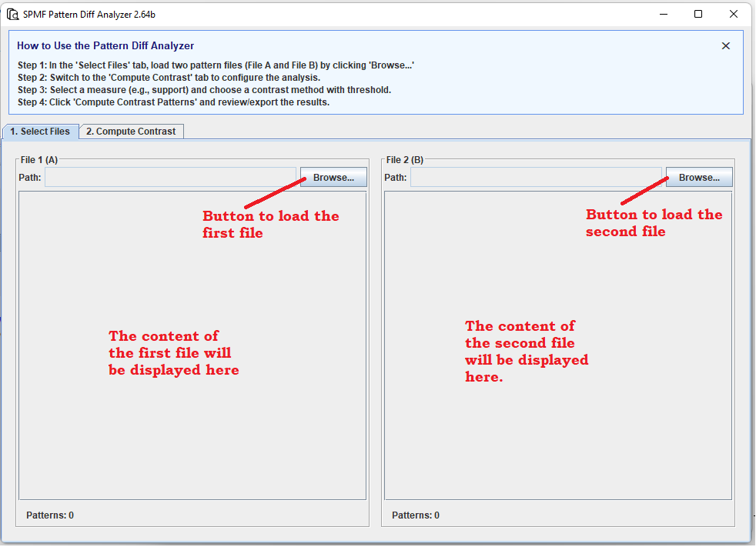Image resolution: width=756 pixels, height=547 pixels.
Task: Click the 'Patterns: 0' label under File 1
Action: click(x=50, y=515)
